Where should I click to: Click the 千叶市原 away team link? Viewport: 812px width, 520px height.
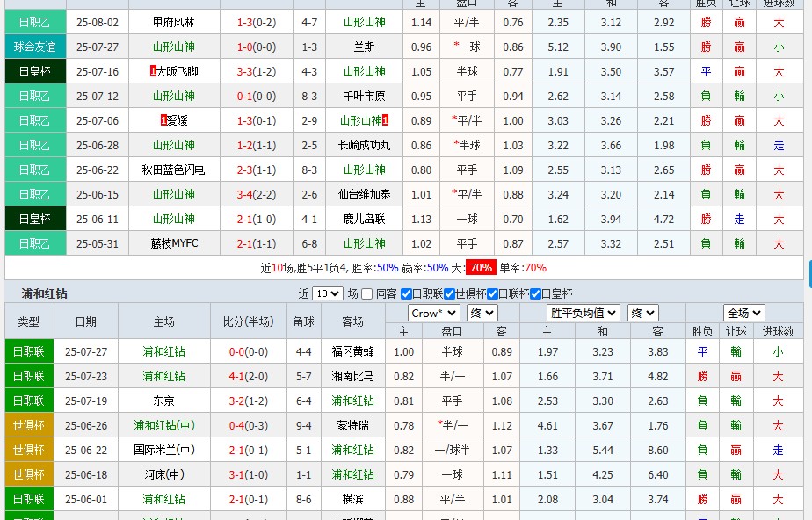pyautogui.click(x=364, y=96)
